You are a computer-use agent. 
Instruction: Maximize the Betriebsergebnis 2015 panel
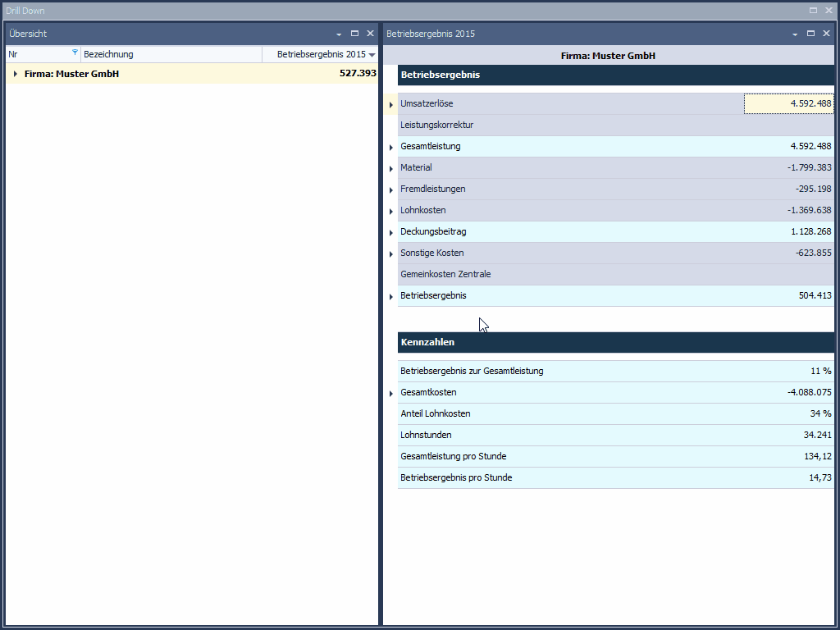810,34
